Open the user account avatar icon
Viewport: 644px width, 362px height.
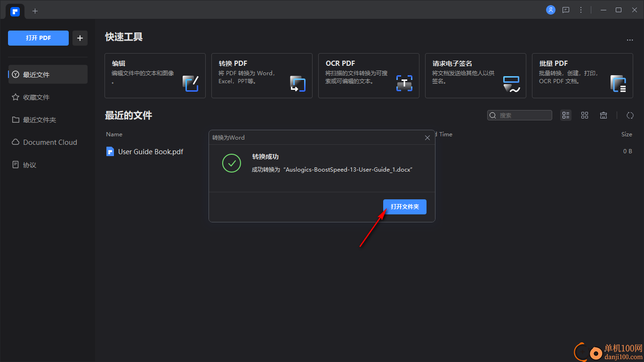pos(551,10)
